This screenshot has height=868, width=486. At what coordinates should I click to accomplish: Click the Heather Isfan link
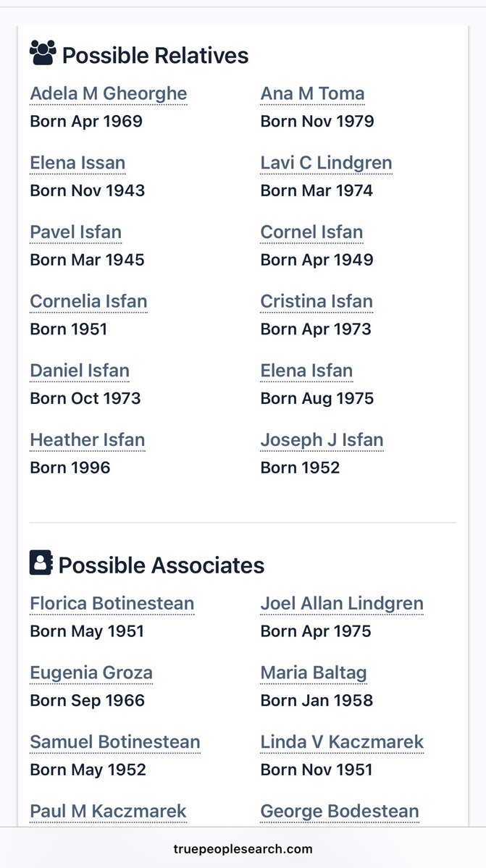pos(87,440)
